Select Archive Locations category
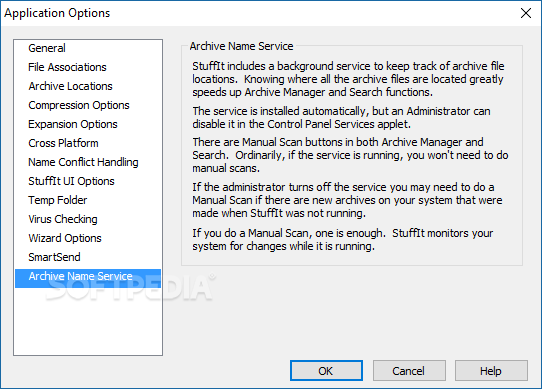Viewport: 542px width, 389px height. (88, 86)
